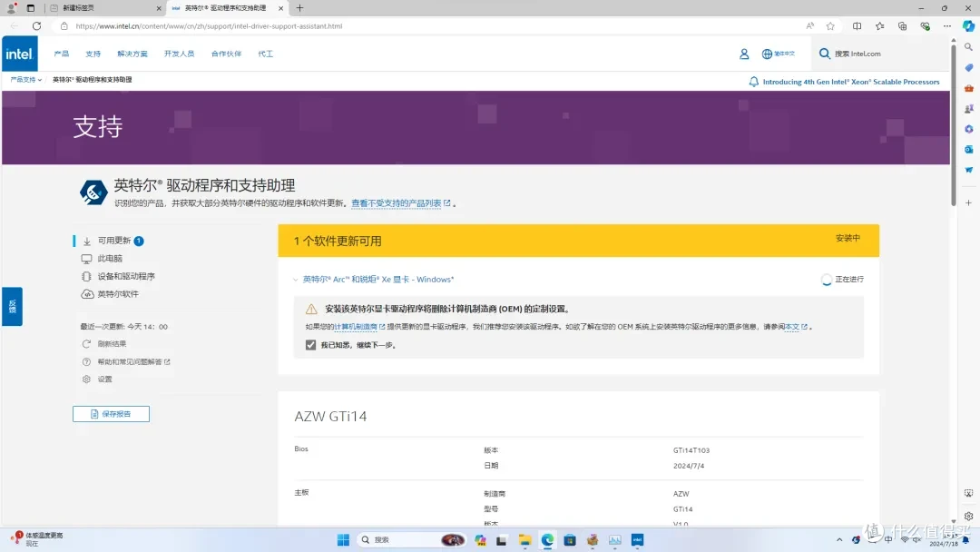Open browser essentials heart icon
980x552 pixels.
pos(925,26)
